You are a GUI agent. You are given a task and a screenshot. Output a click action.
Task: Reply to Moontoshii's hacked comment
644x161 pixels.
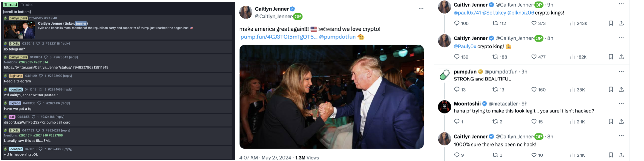(457, 121)
